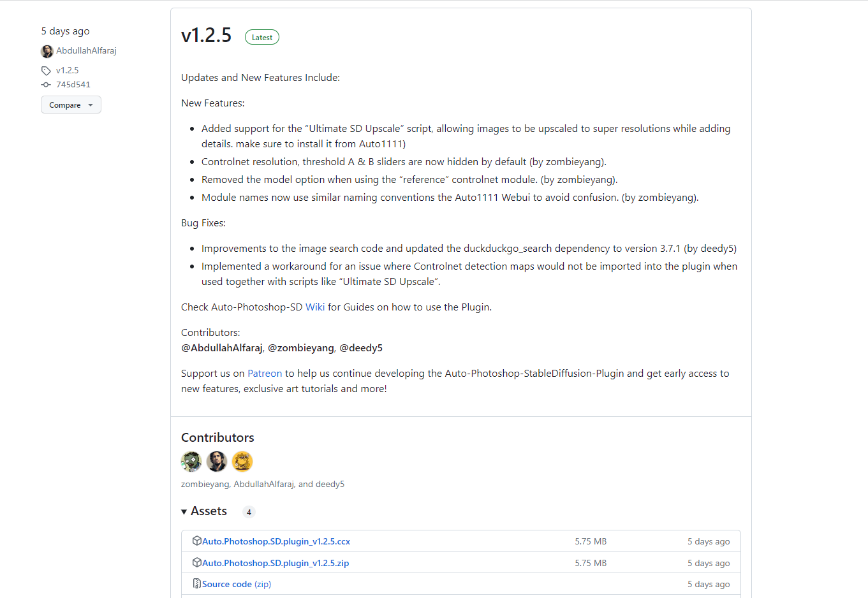
Task: Click the package icon beside the .zip plugin asset
Action: 197,562
